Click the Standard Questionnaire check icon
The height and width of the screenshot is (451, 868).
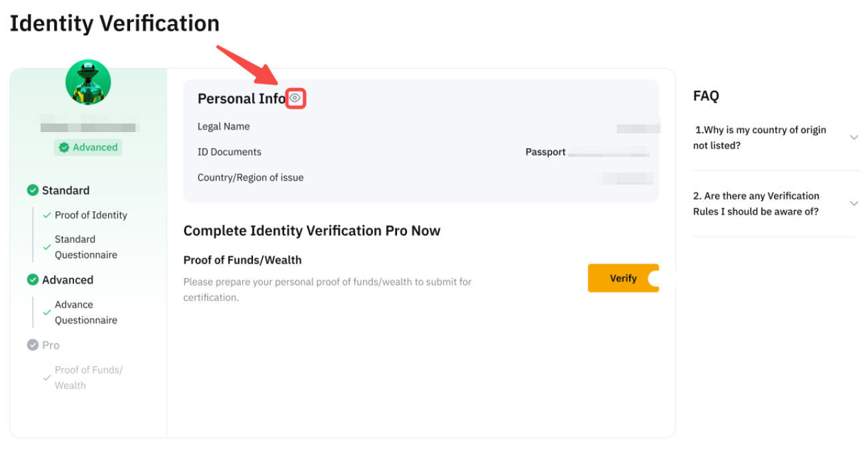[47, 247]
